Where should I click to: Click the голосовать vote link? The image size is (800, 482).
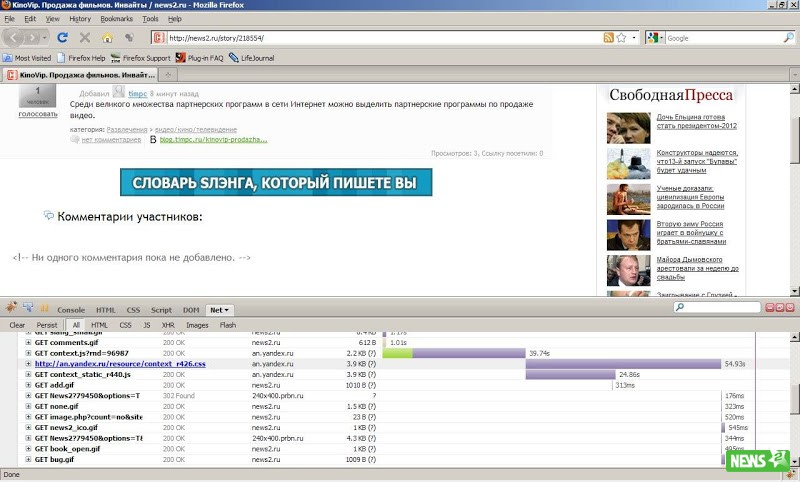[x=38, y=114]
